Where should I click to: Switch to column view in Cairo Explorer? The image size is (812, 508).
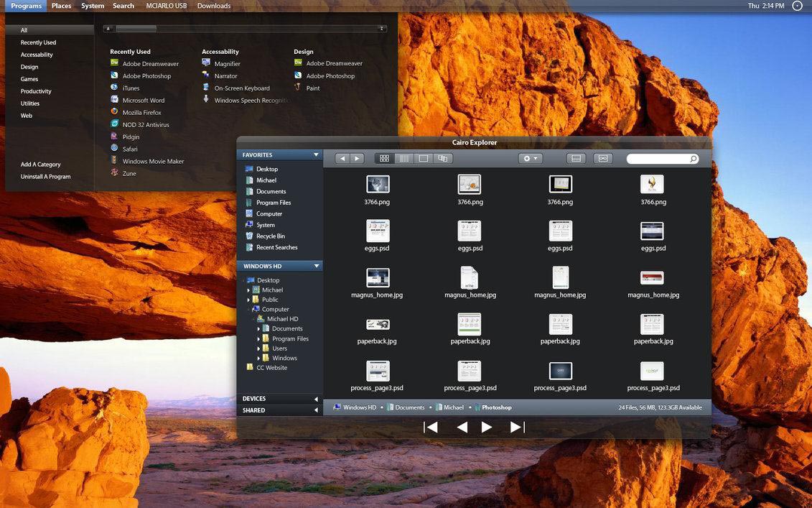[x=404, y=159]
